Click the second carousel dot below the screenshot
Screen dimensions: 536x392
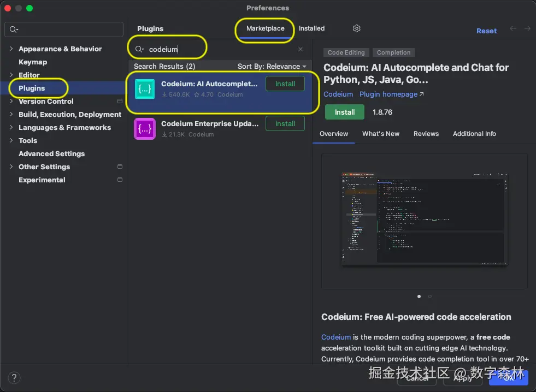pyautogui.click(x=429, y=296)
